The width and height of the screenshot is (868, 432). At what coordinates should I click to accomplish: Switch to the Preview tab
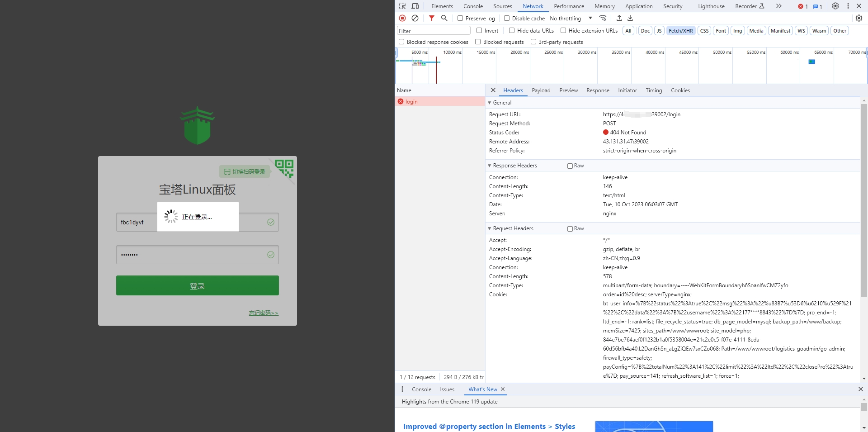coord(569,90)
